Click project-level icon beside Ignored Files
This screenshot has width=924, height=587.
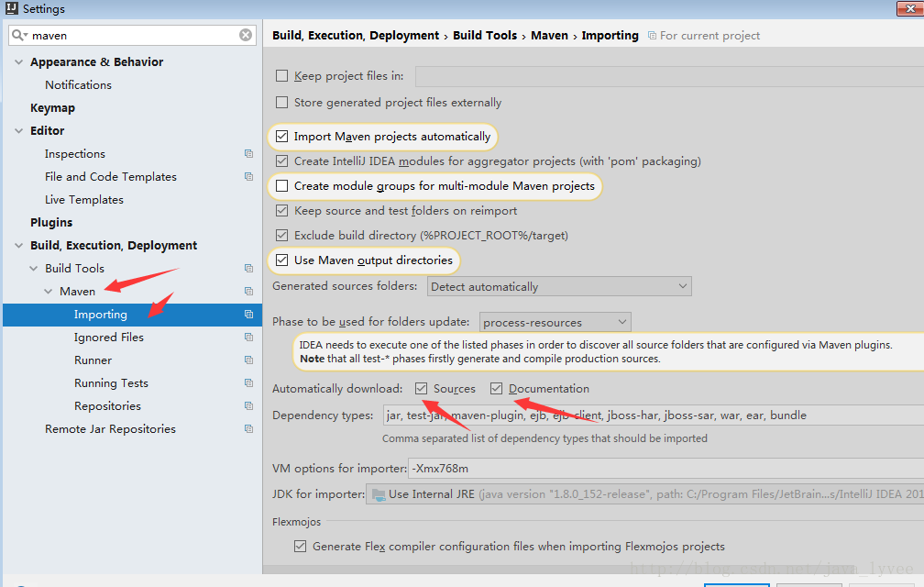pyautogui.click(x=248, y=338)
